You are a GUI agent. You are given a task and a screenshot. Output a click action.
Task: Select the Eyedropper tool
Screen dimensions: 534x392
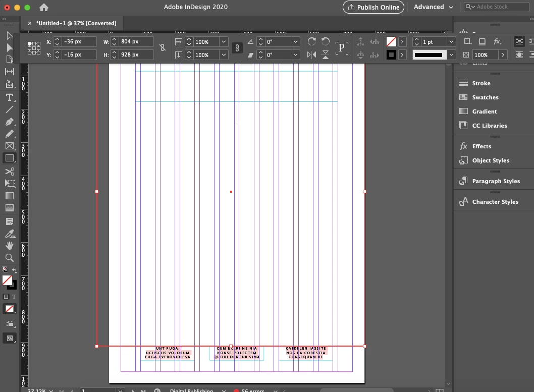(10, 234)
